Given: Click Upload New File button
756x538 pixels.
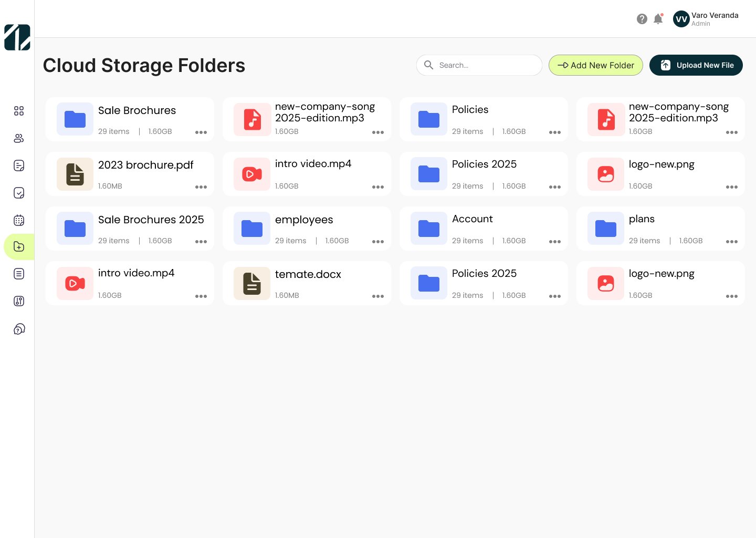Looking at the screenshot, I should tap(696, 65).
